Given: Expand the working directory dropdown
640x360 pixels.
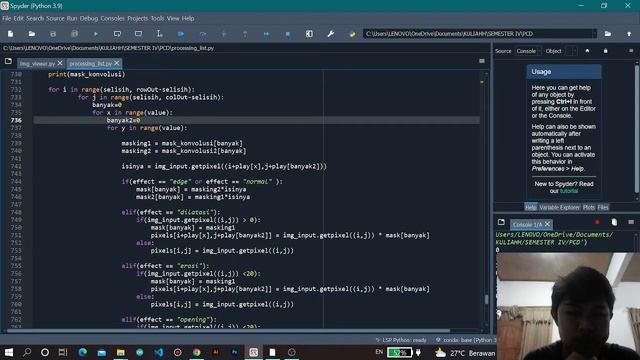Looking at the screenshot, I should click(x=594, y=34).
